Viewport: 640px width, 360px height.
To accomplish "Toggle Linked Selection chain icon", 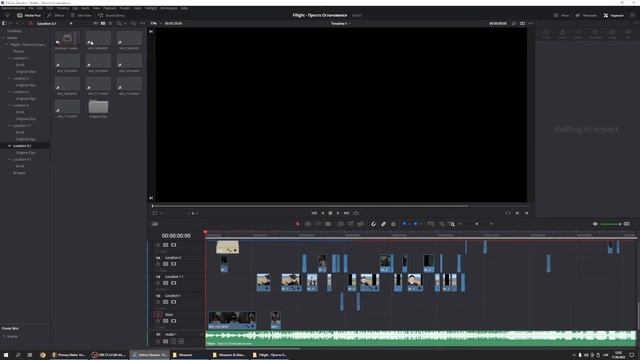I will pos(383,224).
